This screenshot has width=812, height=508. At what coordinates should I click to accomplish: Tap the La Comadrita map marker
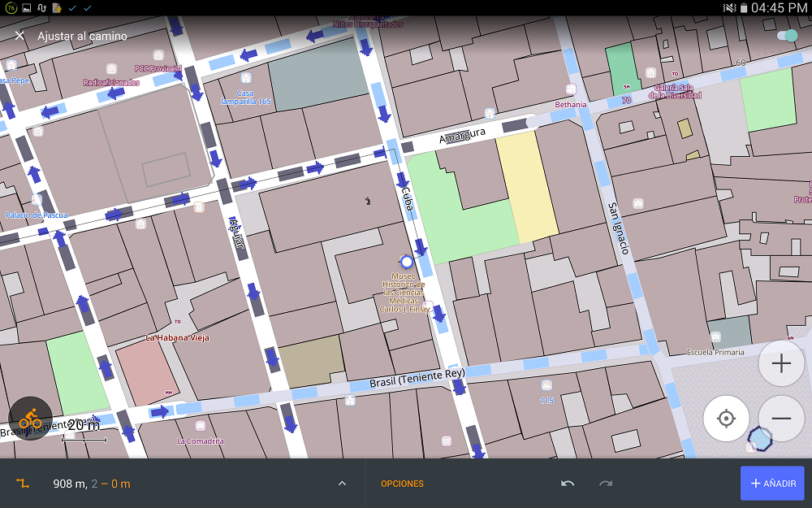pos(200,426)
